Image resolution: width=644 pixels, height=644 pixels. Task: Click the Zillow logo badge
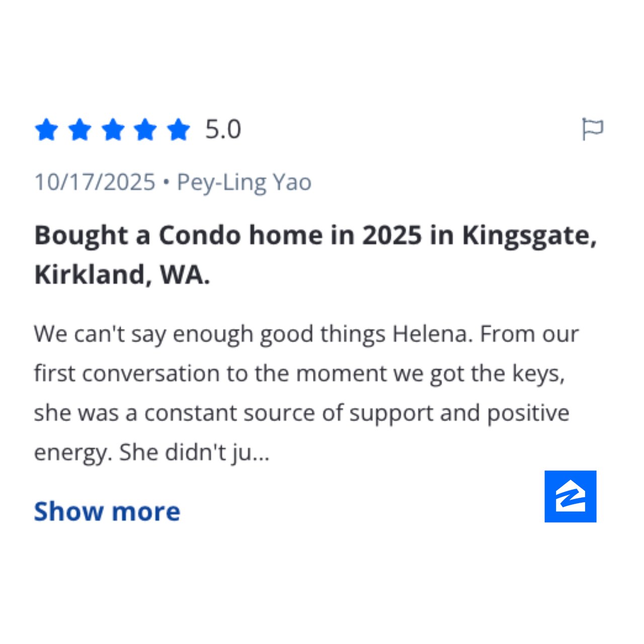(x=570, y=496)
